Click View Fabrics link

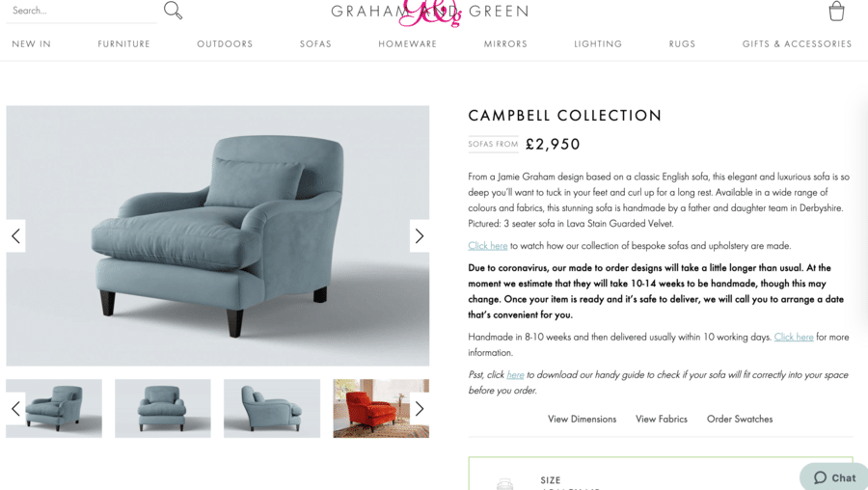(662, 420)
